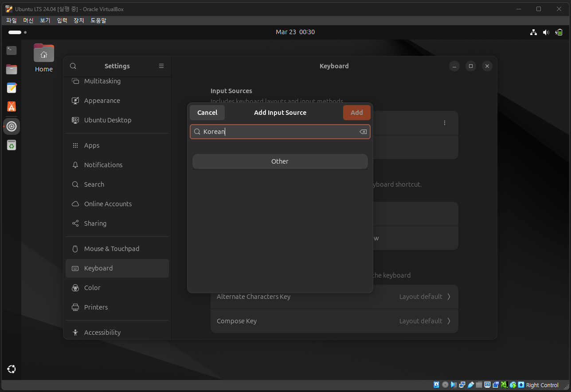
Task: Click the Settings gear in the dock
Action: point(12,126)
